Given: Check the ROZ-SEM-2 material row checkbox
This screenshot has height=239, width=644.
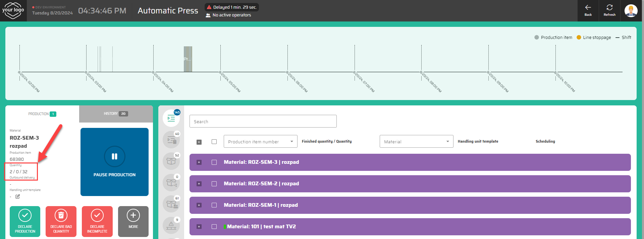Looking at the screenshot, I should pos(214,184).
